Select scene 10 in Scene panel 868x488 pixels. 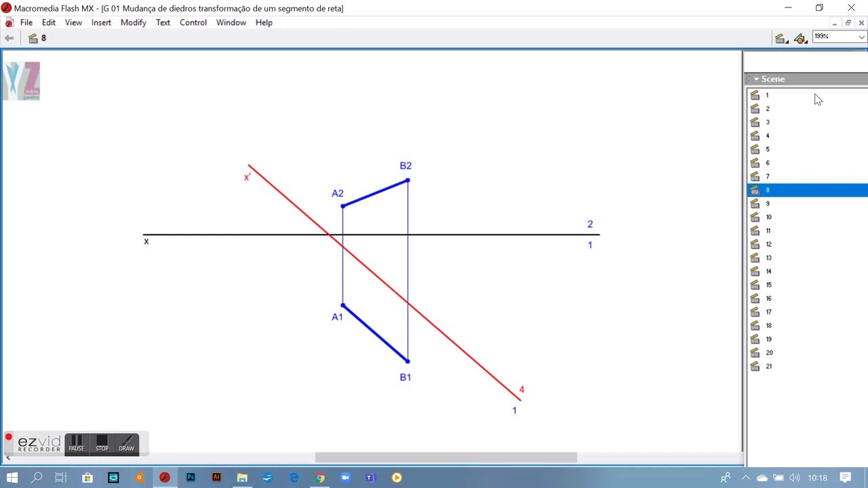[807, 218]
